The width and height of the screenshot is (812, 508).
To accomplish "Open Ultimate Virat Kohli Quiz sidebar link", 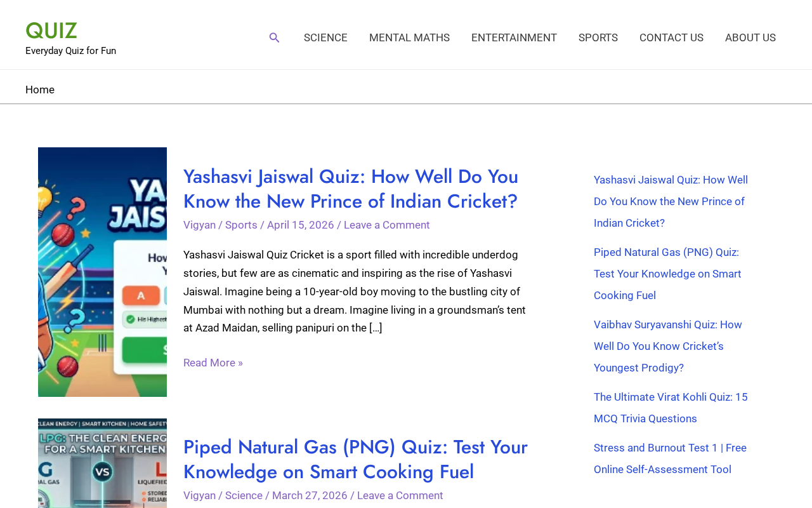I will point(671,408).
